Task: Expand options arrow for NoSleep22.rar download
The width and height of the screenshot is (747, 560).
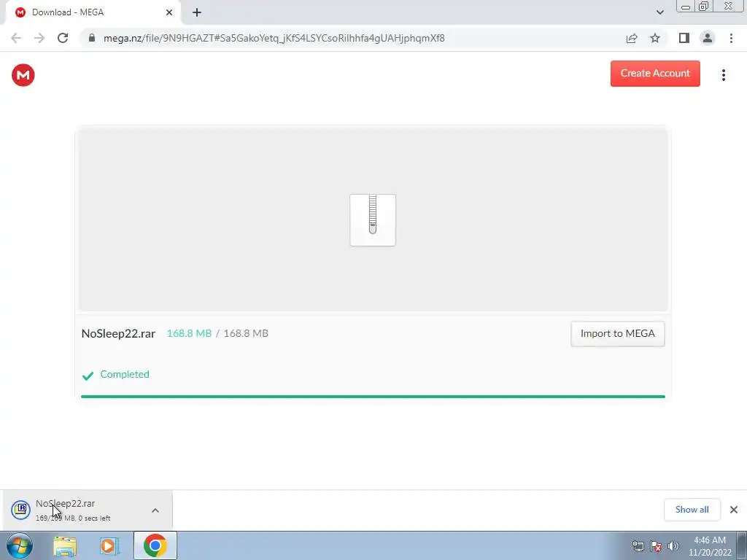Action: coord(155,510)
